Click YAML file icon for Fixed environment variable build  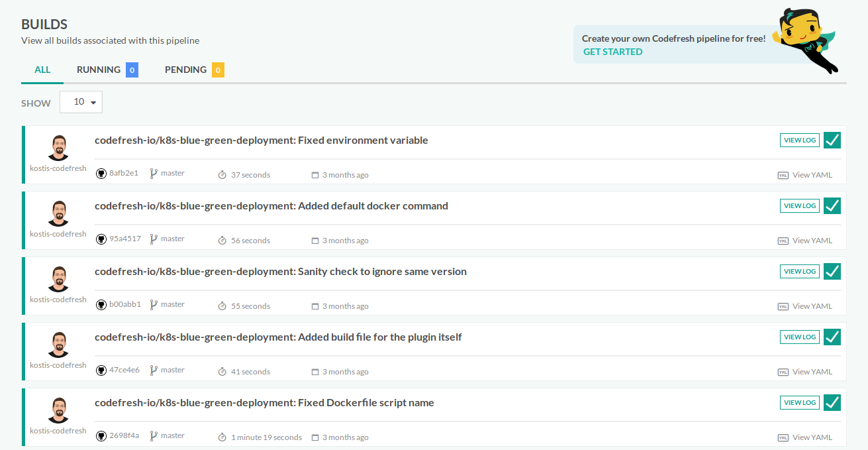point(783,176)
